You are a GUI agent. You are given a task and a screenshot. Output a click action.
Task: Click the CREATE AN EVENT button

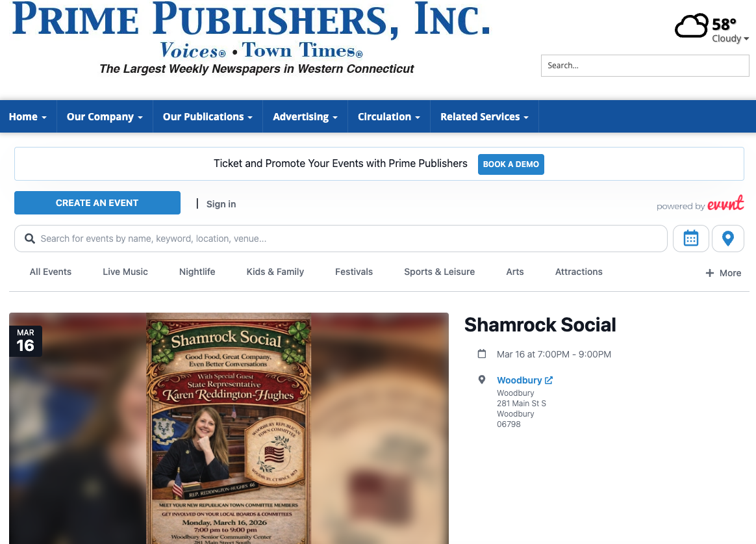click(97, 203)
